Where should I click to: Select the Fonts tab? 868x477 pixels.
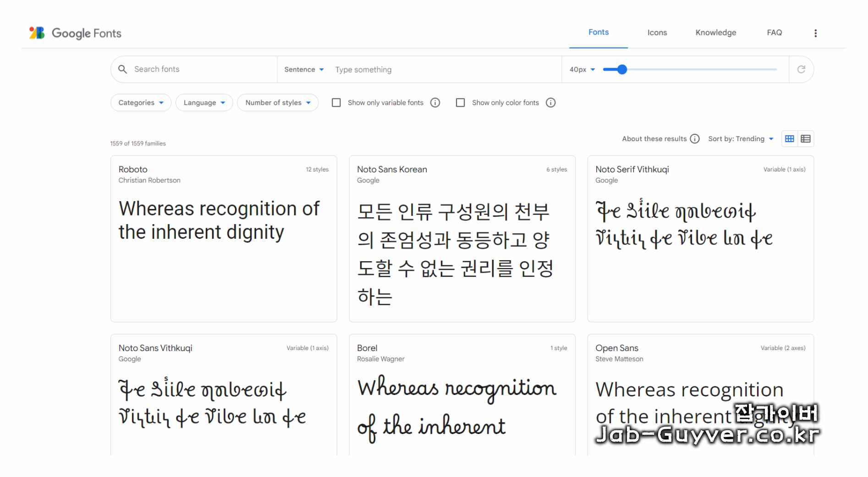point(599,32)
